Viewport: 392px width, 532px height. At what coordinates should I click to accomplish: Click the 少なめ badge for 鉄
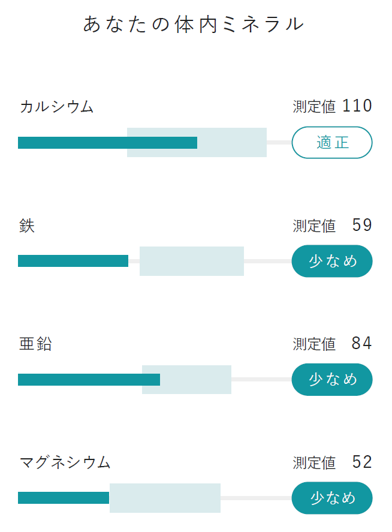point(332,261)
